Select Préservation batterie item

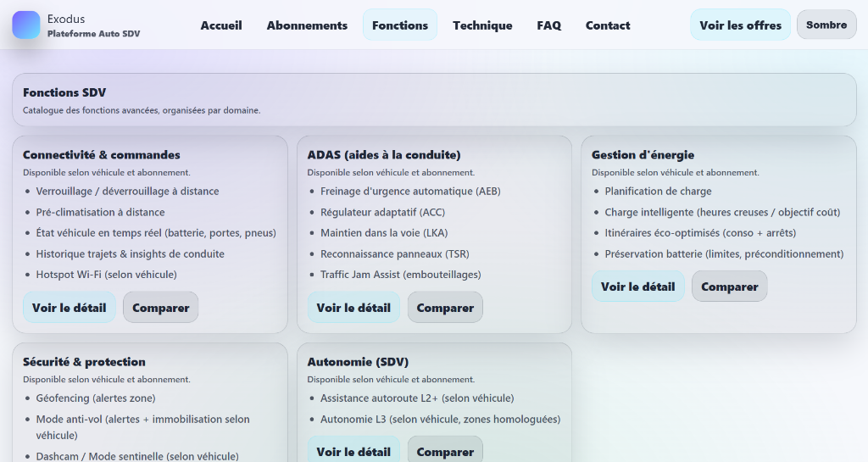[x=724, y=254]
